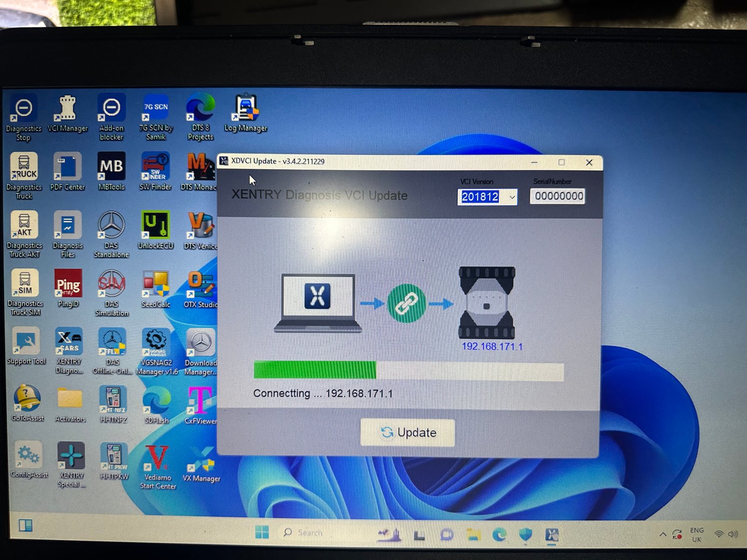Launch Vediamo Start Center shortcut
The height and width of the screenshot is (560, 747).
pyautogui.click(x=158, y=466)
